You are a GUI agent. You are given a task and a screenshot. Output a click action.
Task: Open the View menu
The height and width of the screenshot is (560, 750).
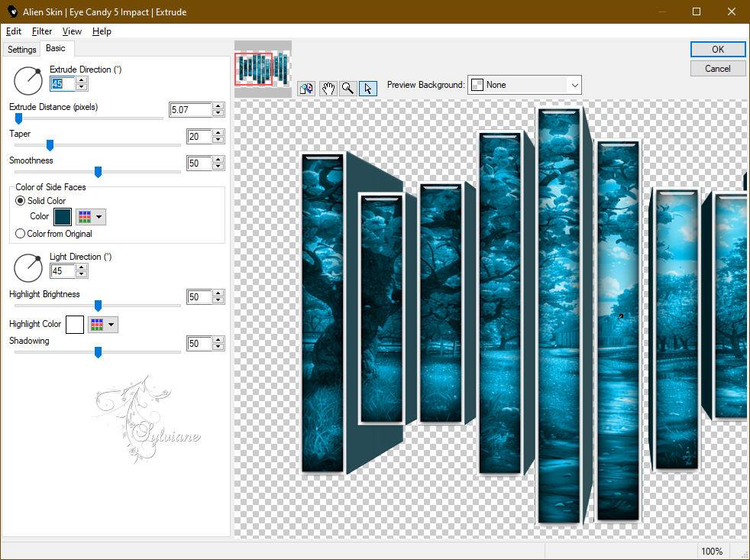pyautogui.click(x=72, y=31)
